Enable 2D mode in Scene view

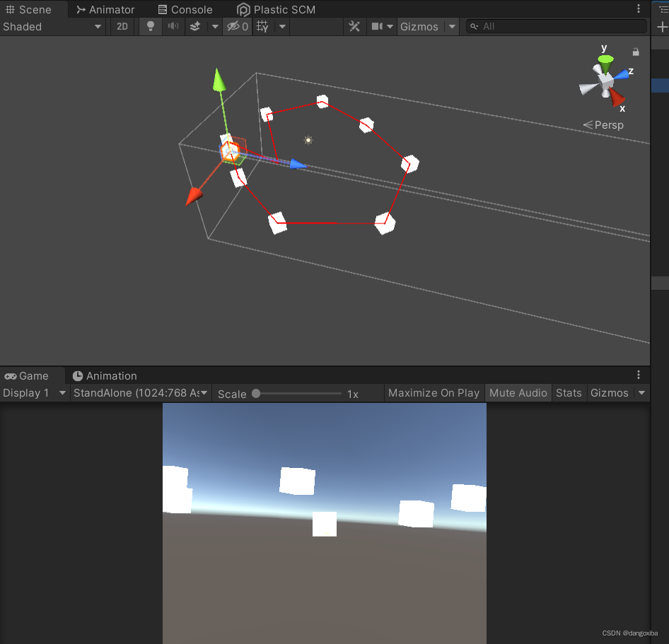pos(122,26)
